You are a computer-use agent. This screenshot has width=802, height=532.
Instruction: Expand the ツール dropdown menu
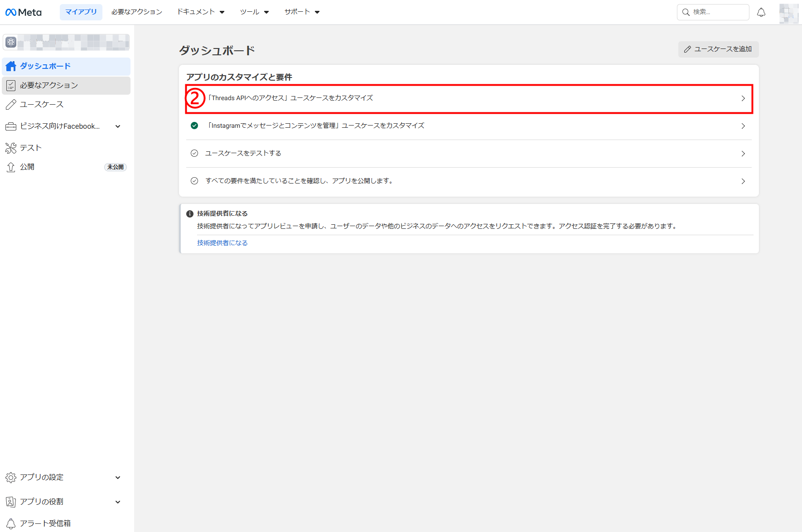255,12
